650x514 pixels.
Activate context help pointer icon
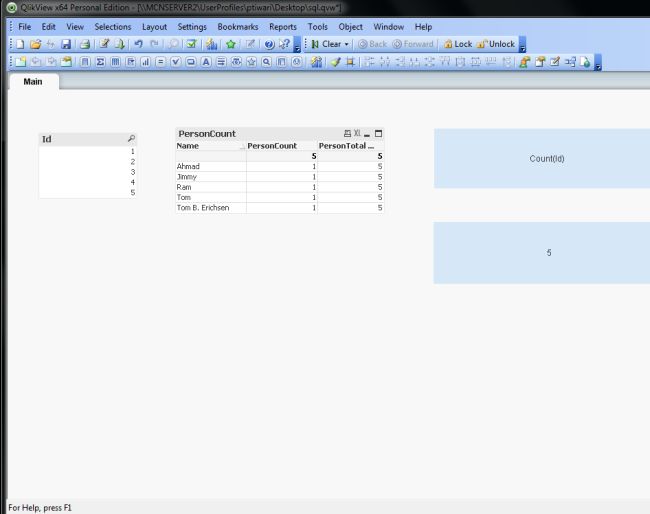(284, 44)
